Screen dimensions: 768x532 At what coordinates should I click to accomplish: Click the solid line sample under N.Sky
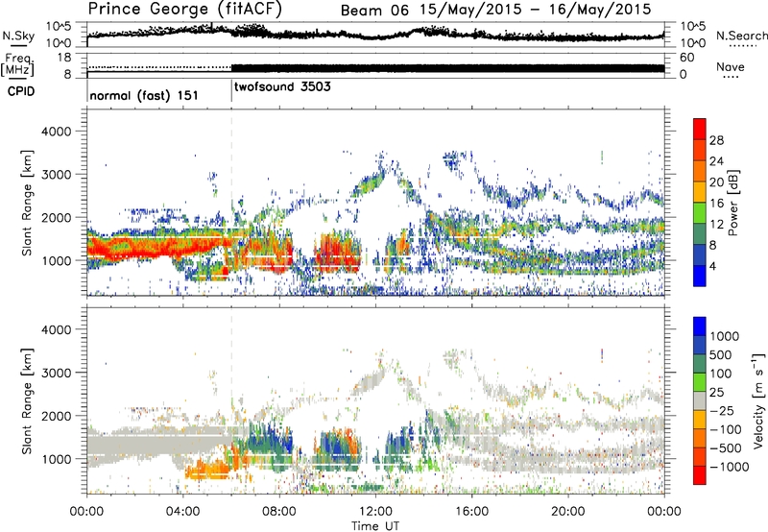tap(17, 45)
